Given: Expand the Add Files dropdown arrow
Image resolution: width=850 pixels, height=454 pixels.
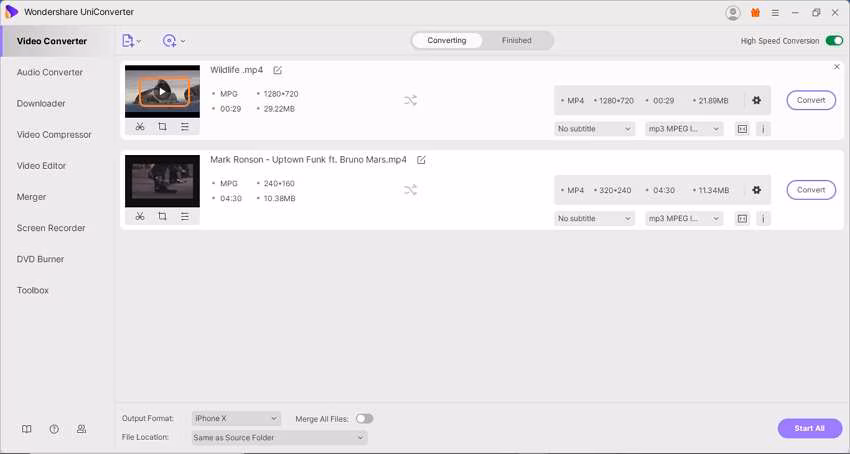Looking at the screenshot, I should tap(139, 41).
